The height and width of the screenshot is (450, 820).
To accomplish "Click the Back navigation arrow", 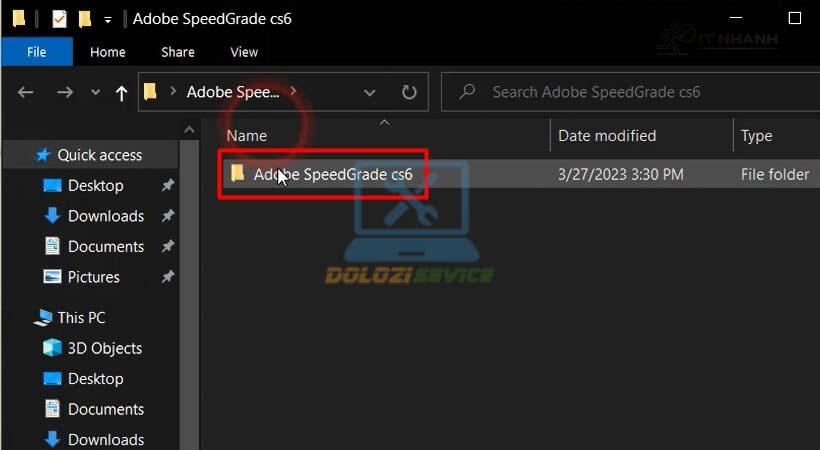I will point(26,92).
